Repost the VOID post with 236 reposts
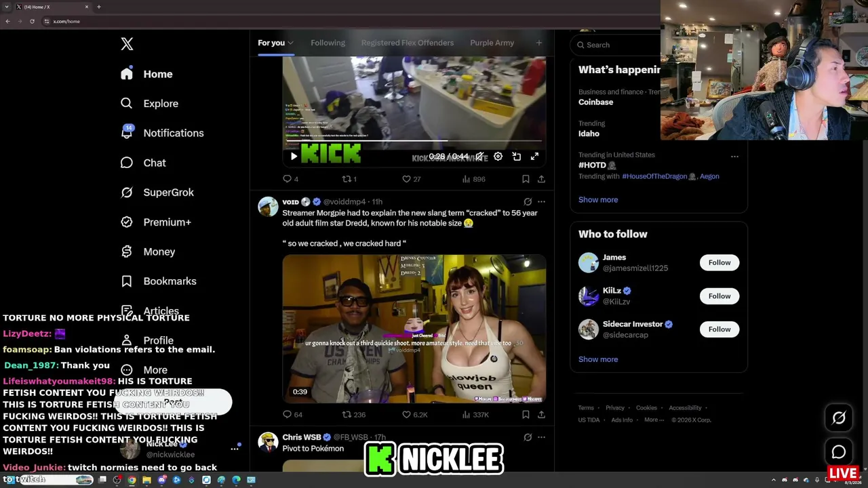The image size is (868, 488). [x=353, y=414]
